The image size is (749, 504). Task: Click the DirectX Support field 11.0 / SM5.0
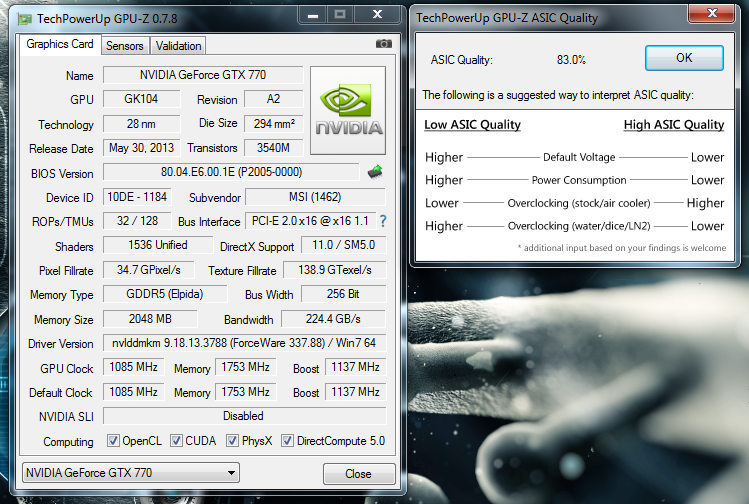[343, 245]
